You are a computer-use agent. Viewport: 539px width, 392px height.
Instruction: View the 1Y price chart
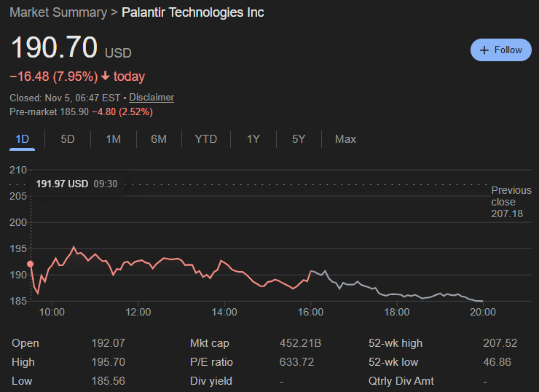[x=253, y=138]
